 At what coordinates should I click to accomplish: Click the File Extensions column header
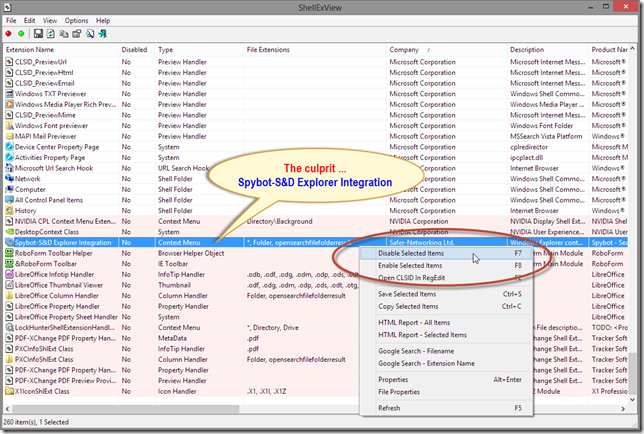pos(270,48)
